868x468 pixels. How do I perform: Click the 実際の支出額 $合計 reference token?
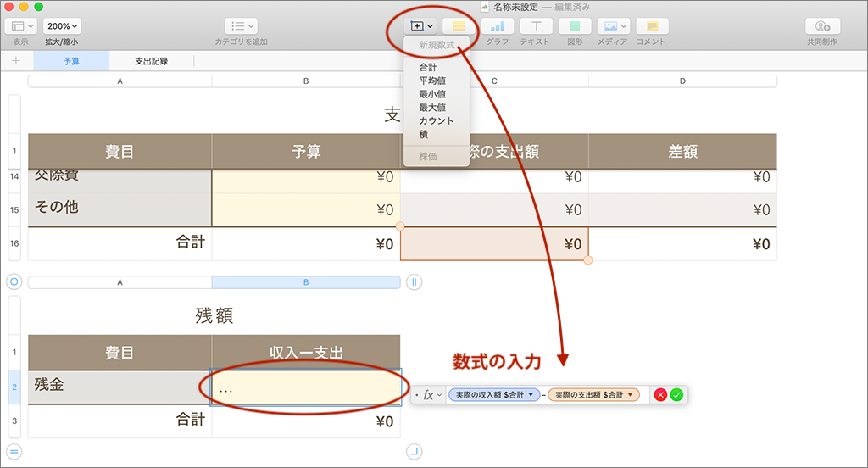click(x=593, y=395)
